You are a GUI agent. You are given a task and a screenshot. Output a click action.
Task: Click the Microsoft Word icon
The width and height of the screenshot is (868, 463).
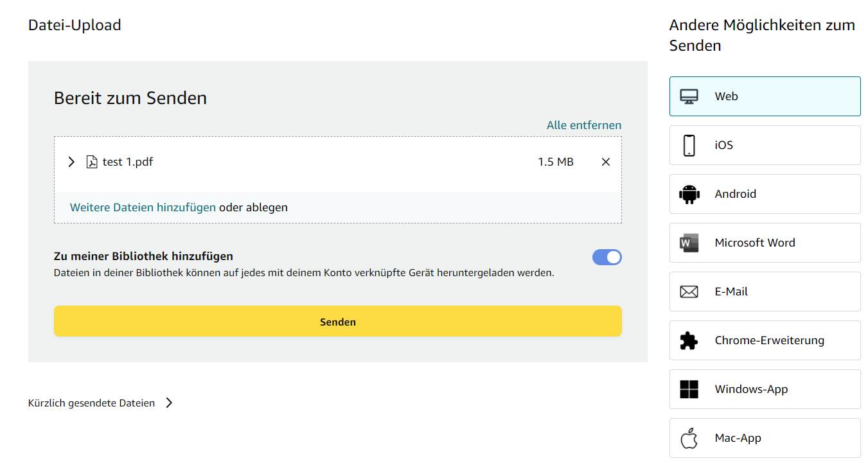(689, 243)
